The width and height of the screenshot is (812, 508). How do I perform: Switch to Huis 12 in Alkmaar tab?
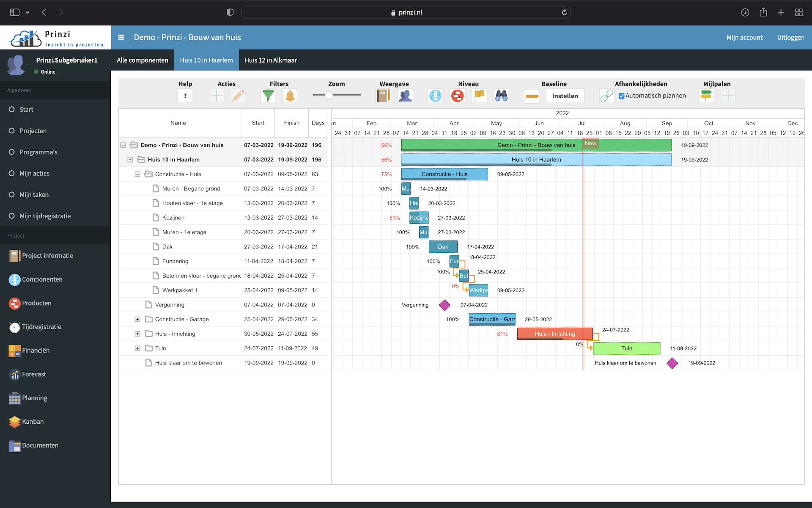coord(271,60)
